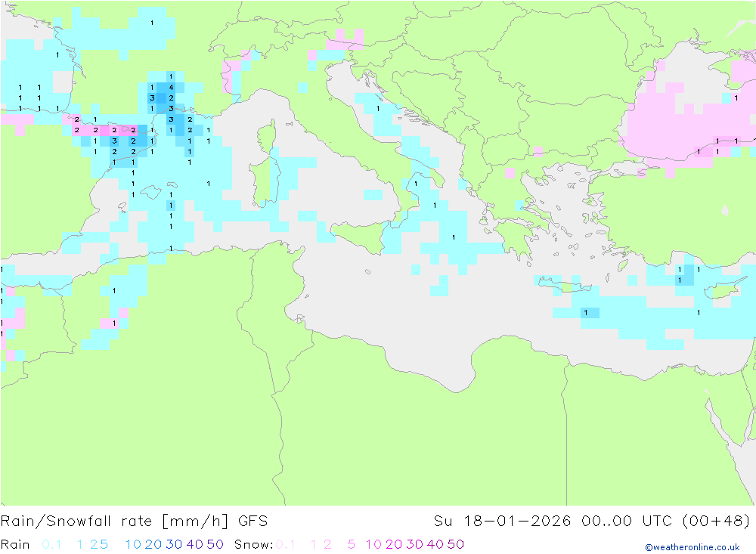Pick the rain legend value 10
The width and height of the screenshot is (756, 554).
[133, 544]
